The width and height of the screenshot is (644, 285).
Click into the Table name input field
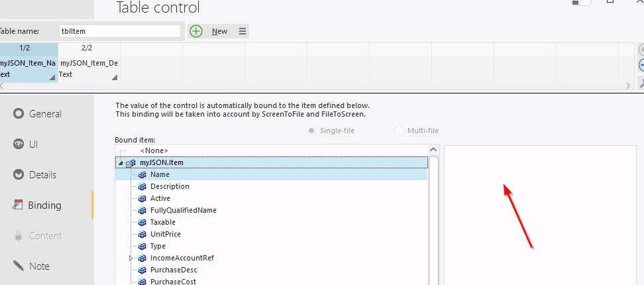click(119, 31)
